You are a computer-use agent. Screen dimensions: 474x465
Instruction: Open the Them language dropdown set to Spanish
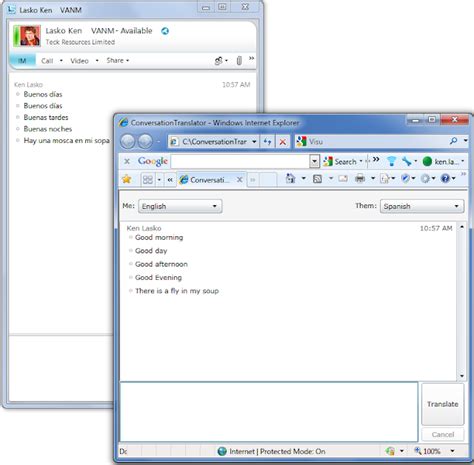pyautogui.click(x=422, y=206)
